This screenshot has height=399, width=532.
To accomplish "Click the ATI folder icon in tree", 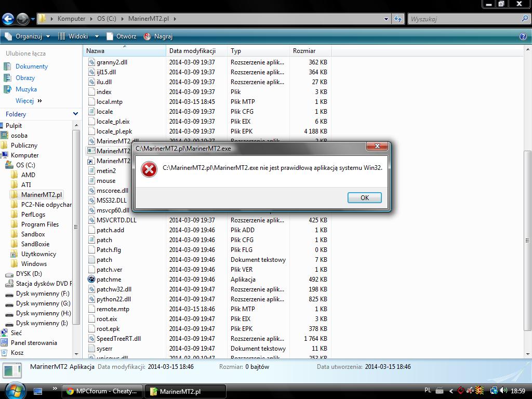I will [x=14, y=184].
